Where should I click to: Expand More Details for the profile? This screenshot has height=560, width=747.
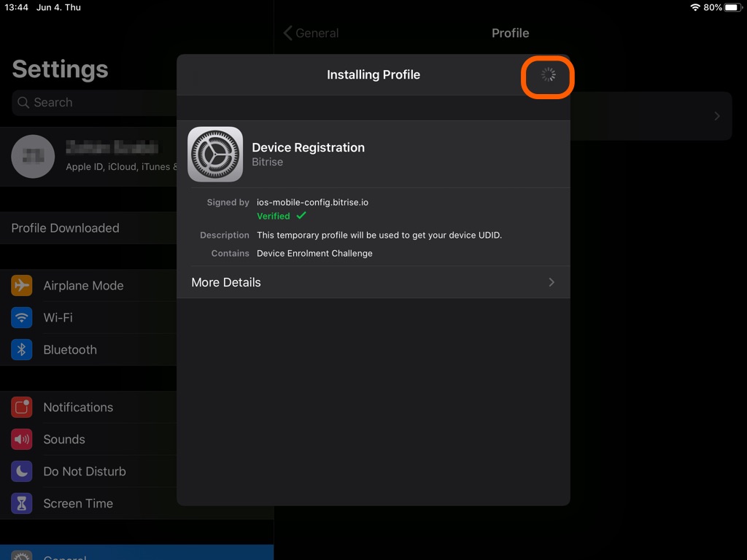click(x=373, y=282)
